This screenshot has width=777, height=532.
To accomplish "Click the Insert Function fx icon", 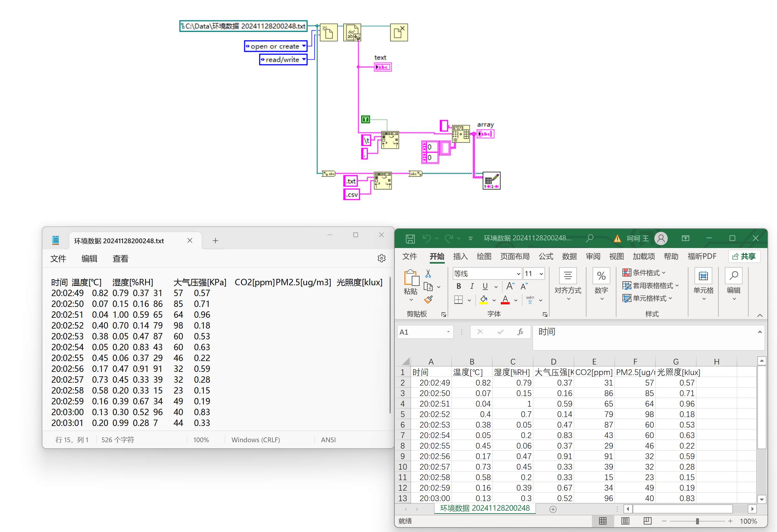I will (520, 332).
